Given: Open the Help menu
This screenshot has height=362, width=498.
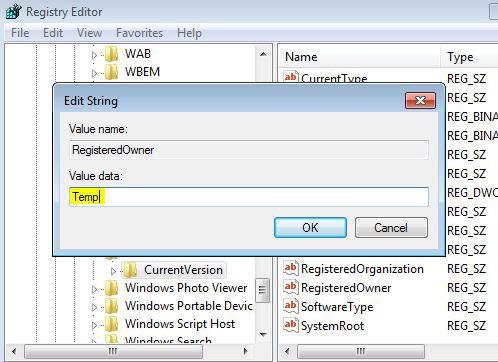Looking at the screenshot, I should pyautogui.click(x=189, y=33).
